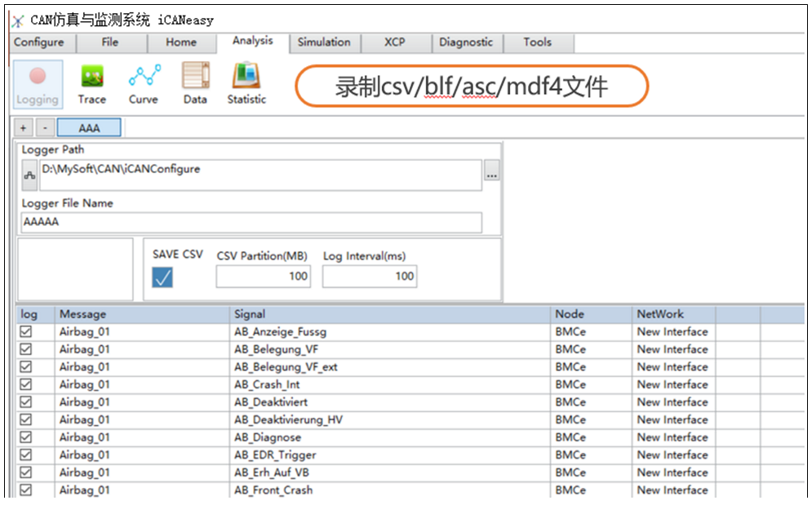Switch to the Diagnostic tab
Image resolution: width=812 pixels, height=505 pixels.
click(466, 42)
